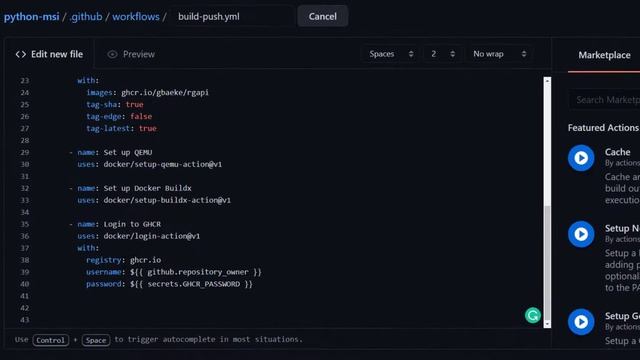This screenshot has height=360, width=640.
Task: Click line docker/login-action@v1
Action: pos(139,236)
